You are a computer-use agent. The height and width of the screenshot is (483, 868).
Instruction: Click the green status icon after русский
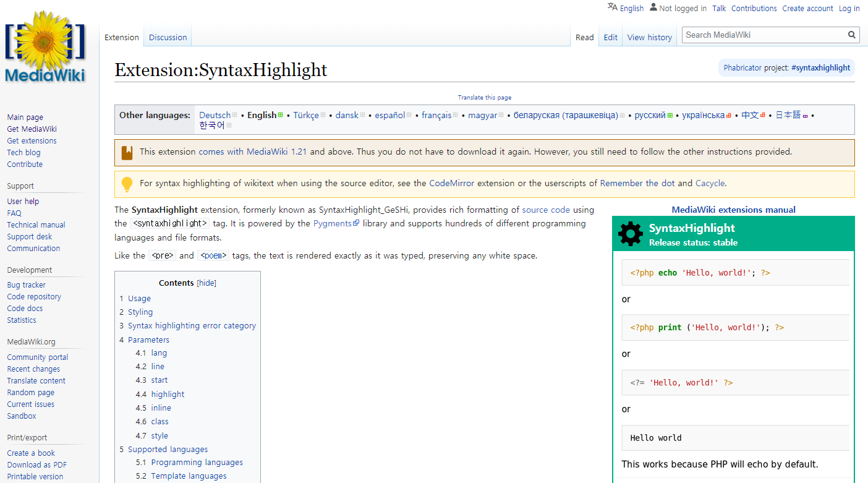(x=670, y=115)
